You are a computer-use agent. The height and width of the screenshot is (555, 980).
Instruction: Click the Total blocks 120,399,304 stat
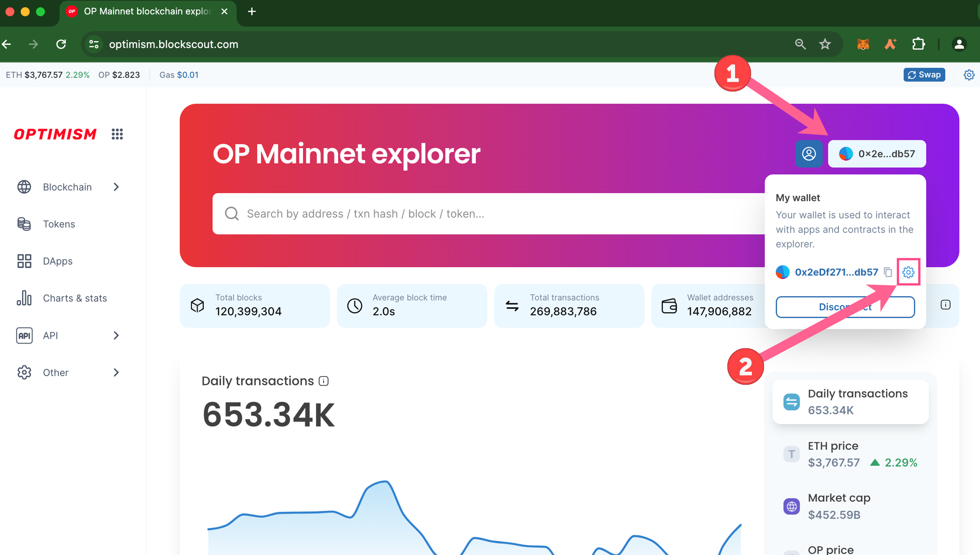click(x=255, y=305)
